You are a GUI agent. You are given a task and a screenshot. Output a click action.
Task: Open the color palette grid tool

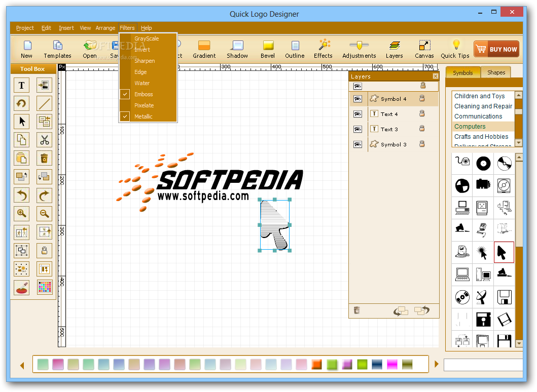[45, 287]
